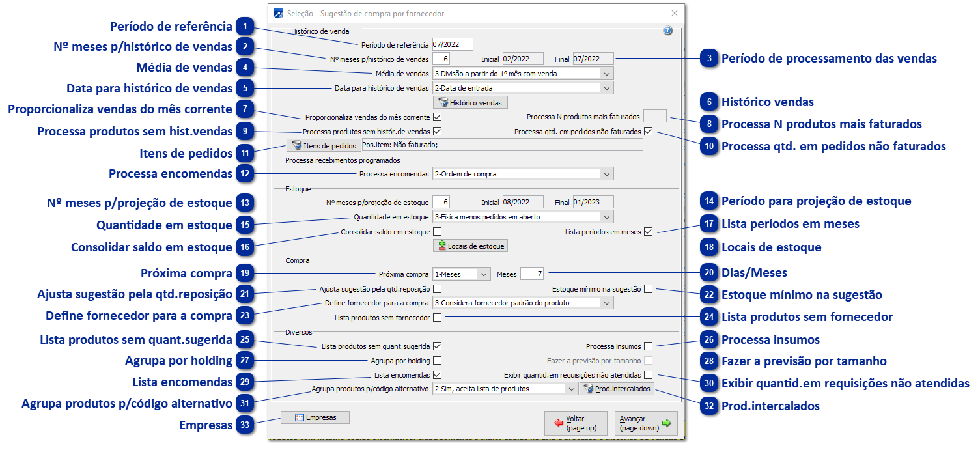The height and width of the screenshot is (450, 980).
Task: Click numbered callout badge 1
Action: click(x=245, y=26)
